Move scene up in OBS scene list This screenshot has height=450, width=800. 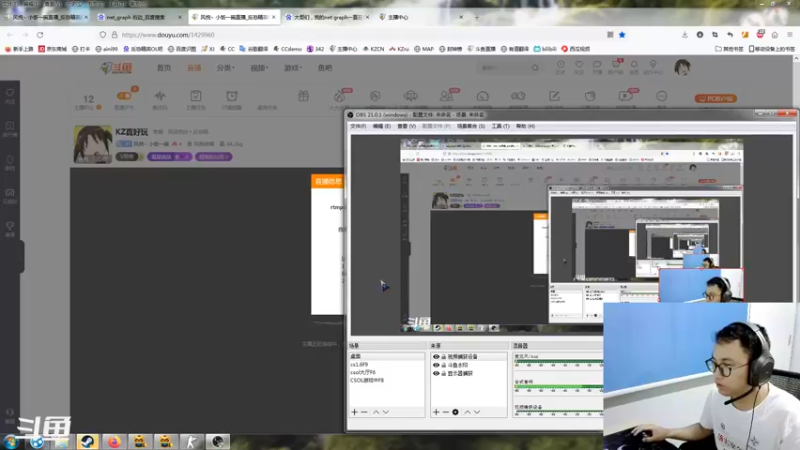tap(376, 412)
